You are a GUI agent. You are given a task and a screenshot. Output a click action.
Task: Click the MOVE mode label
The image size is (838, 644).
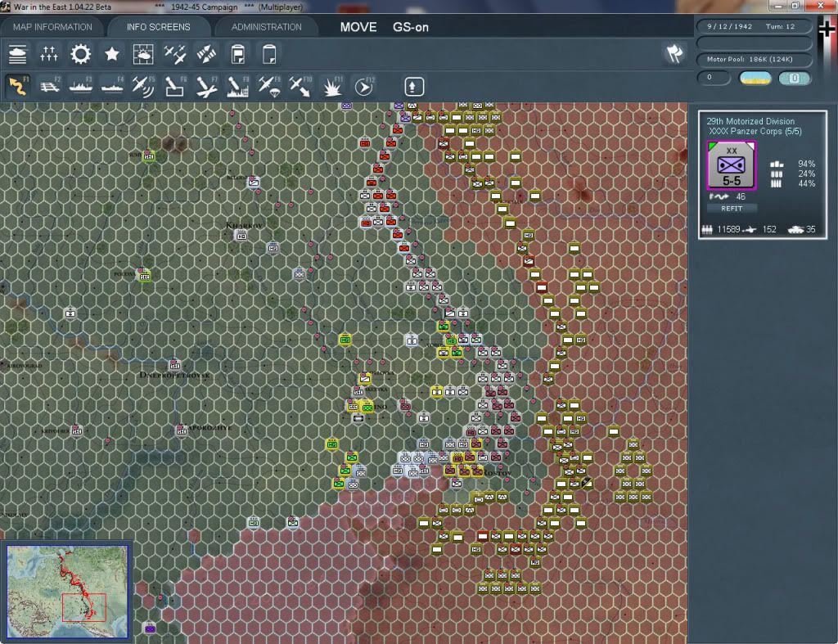[x=358, y=27]
